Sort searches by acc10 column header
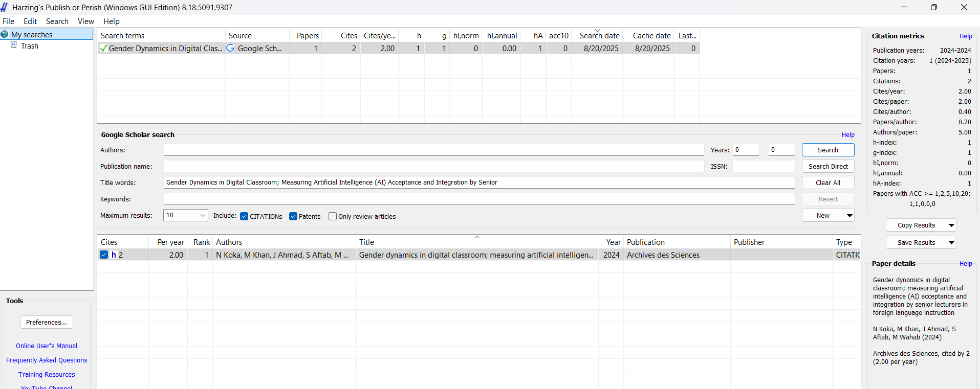 pos(559,35)
